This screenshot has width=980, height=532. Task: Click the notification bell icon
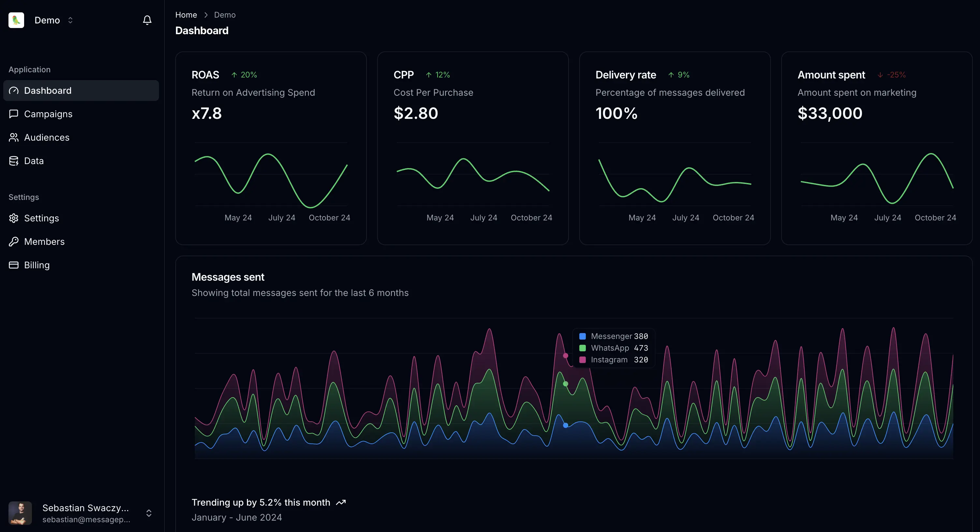(x=147, y=20)
